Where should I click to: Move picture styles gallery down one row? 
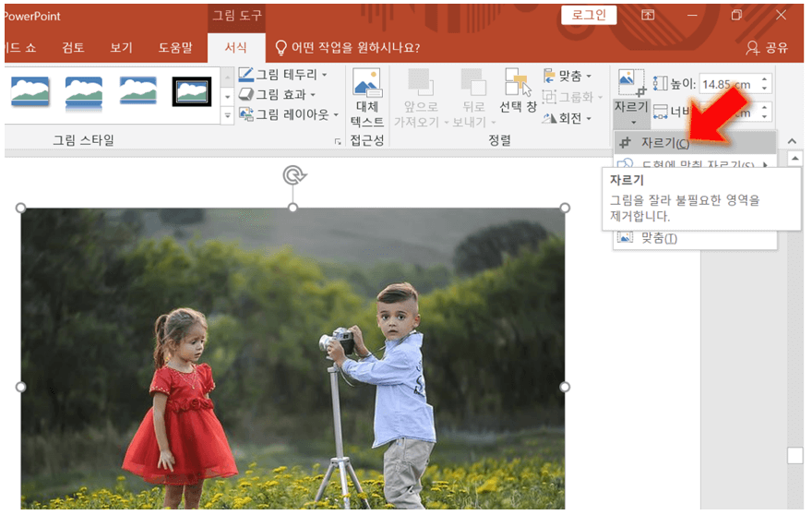pos(227,96)
